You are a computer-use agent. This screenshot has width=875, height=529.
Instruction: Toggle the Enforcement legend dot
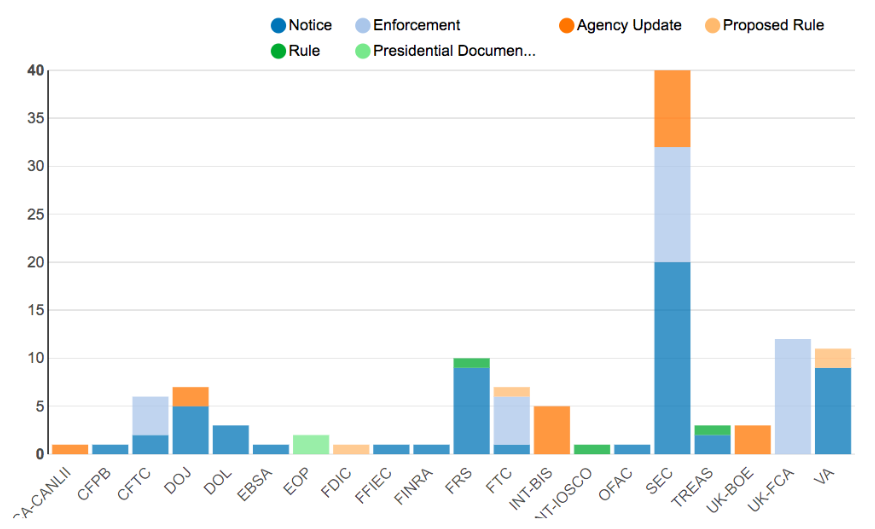click(x=363, y=26)
